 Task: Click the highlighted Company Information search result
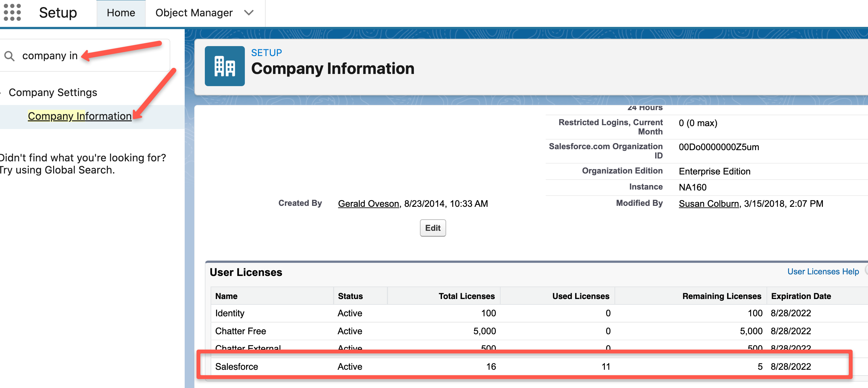point(79,116)
